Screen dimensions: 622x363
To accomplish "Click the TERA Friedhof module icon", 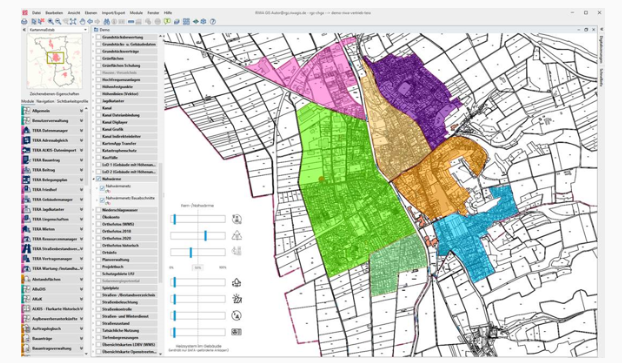I will (26, 190).
